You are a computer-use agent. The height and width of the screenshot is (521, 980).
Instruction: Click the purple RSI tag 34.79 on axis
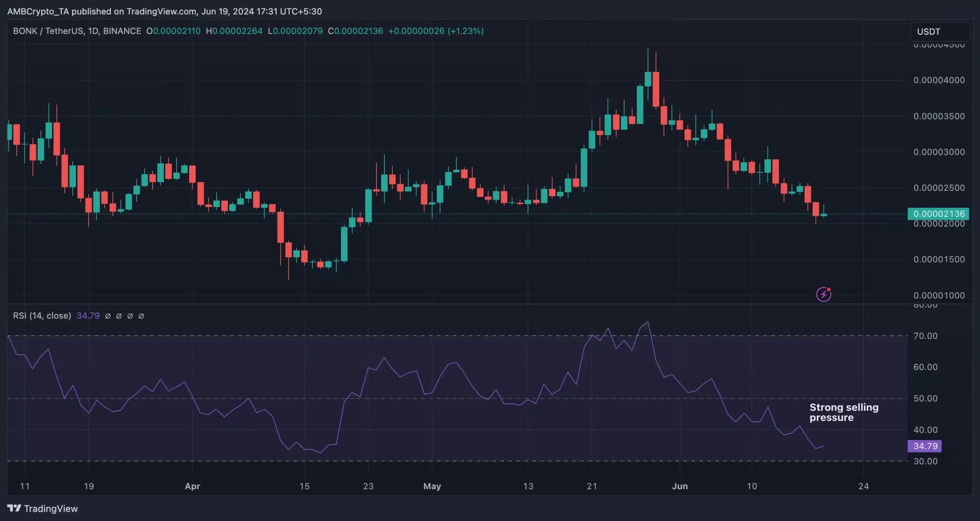(924, 446)
